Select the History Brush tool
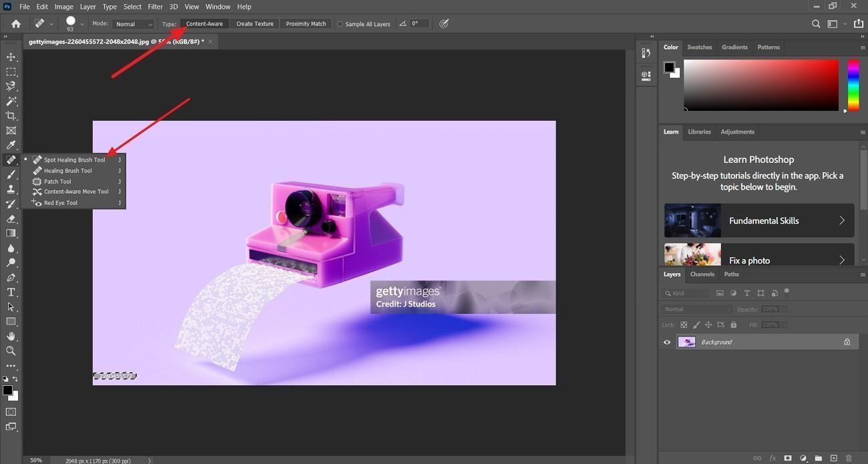This screenshot has width=868, height=464. coord(11,204)
